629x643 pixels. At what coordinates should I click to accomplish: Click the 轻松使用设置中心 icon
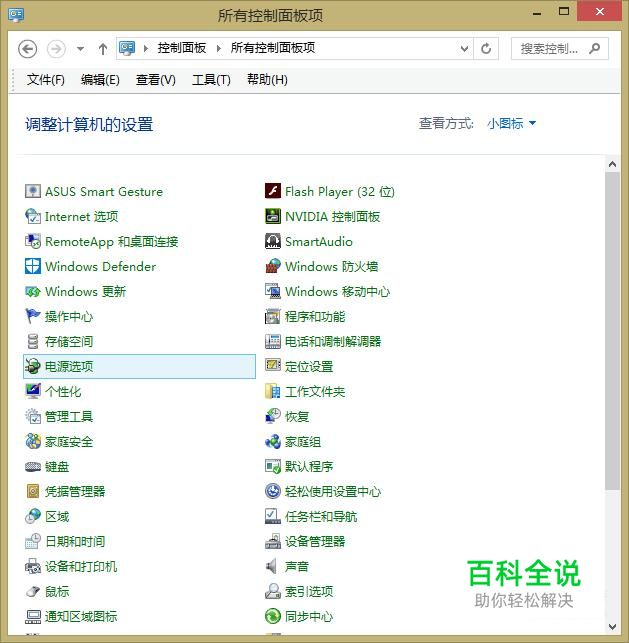pos(273,491)
